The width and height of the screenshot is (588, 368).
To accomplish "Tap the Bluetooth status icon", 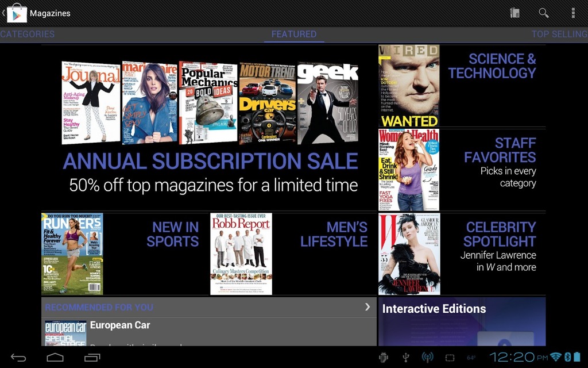I will (x=568, y=356).
